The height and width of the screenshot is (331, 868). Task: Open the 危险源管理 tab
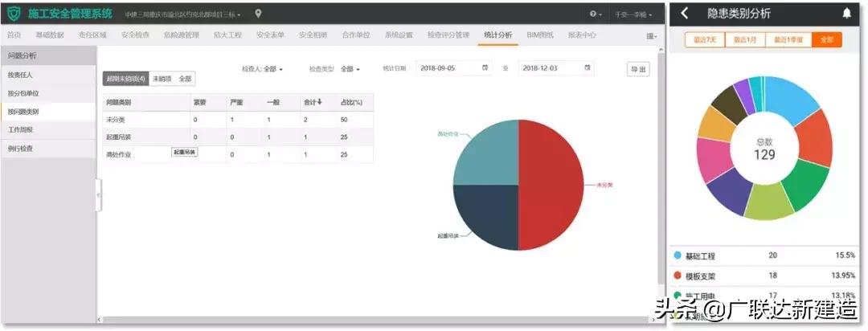pos(182,35)
